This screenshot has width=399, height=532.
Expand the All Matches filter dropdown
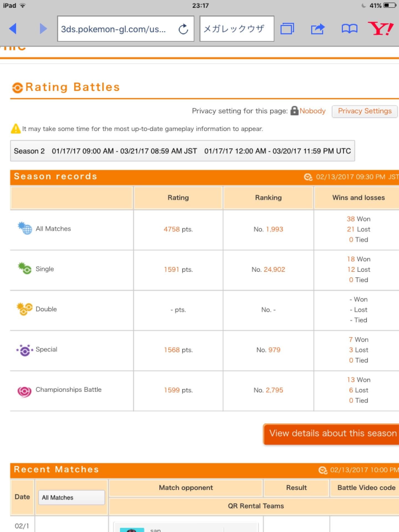[x=71, y=497]
